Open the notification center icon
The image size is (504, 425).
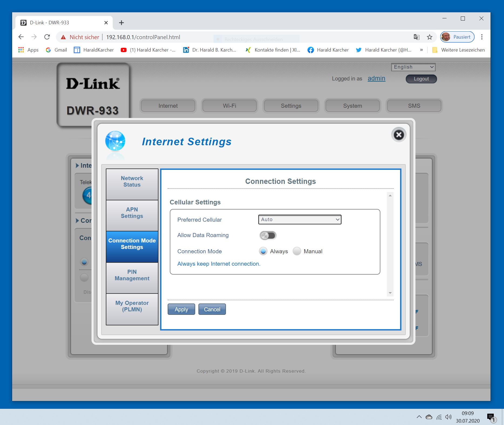[491, 417]
